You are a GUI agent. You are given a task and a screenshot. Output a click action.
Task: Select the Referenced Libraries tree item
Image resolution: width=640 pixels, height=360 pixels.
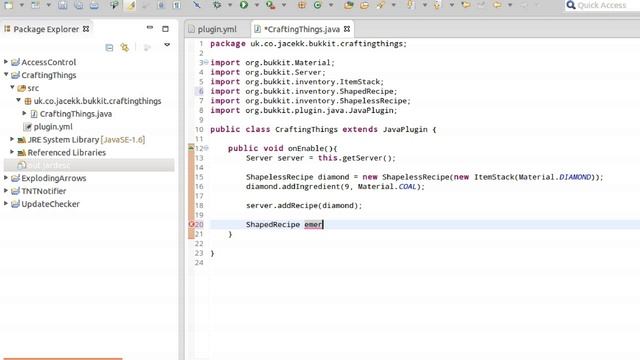[x=67, y=152]
